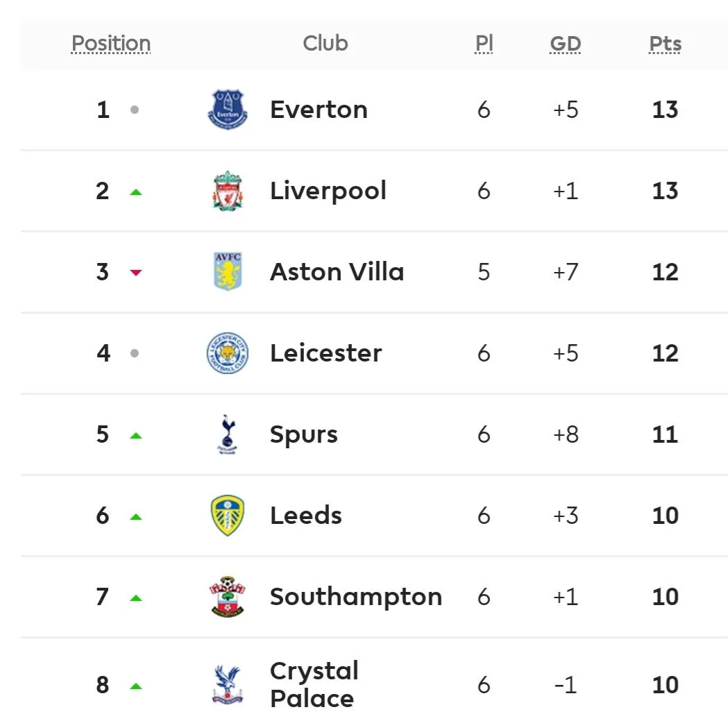
Task: Click the Leeds United crest
Action: point(228,516)
